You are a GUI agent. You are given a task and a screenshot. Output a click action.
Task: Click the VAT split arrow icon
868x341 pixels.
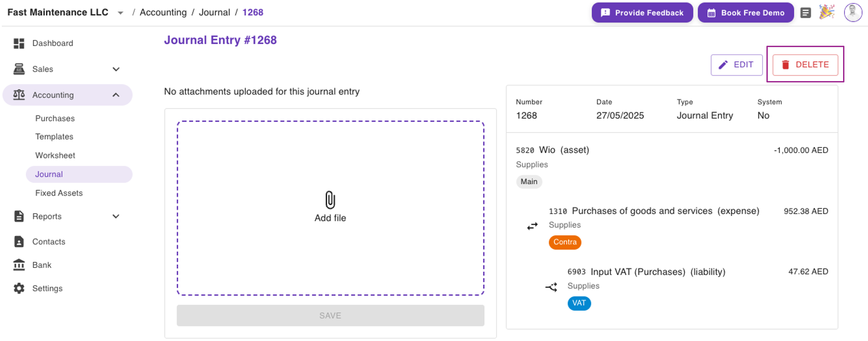click(551, 287)
